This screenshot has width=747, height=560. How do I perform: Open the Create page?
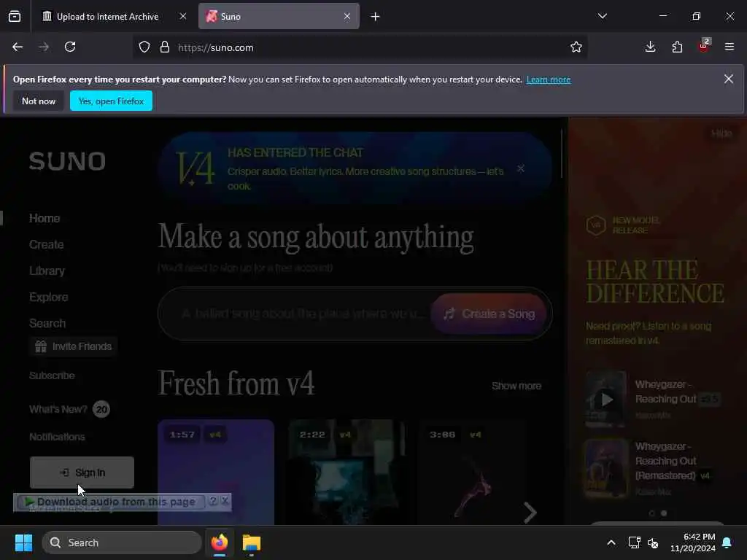pos(46,245)
